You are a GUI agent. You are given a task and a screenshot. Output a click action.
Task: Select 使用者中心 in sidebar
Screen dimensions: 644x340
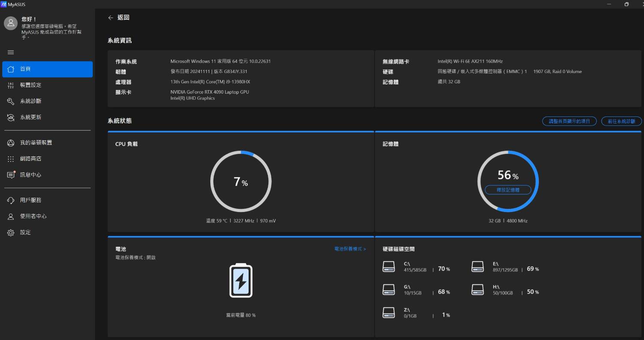[33, 216]
